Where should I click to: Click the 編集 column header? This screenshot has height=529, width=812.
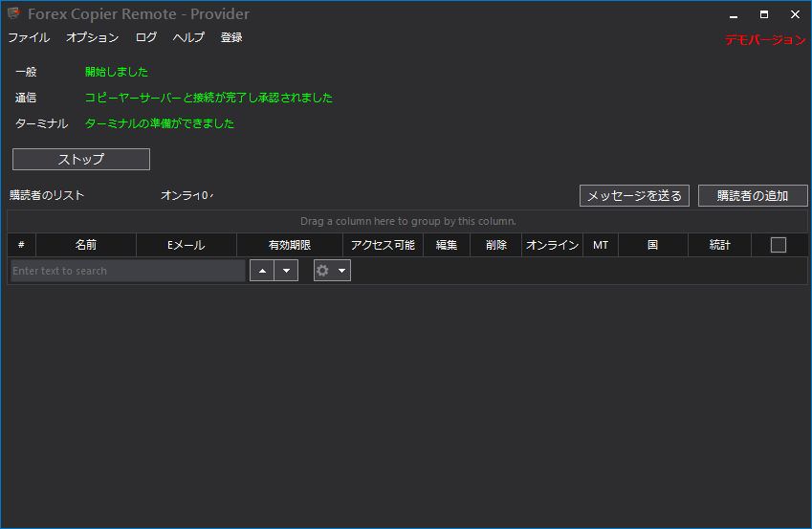[x=447, y=245]
